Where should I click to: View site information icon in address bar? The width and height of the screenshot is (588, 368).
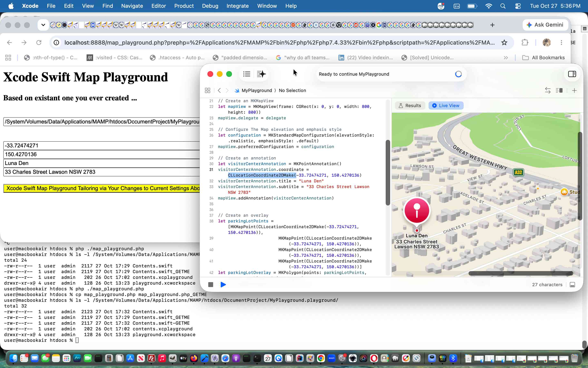tap(56, 43)
